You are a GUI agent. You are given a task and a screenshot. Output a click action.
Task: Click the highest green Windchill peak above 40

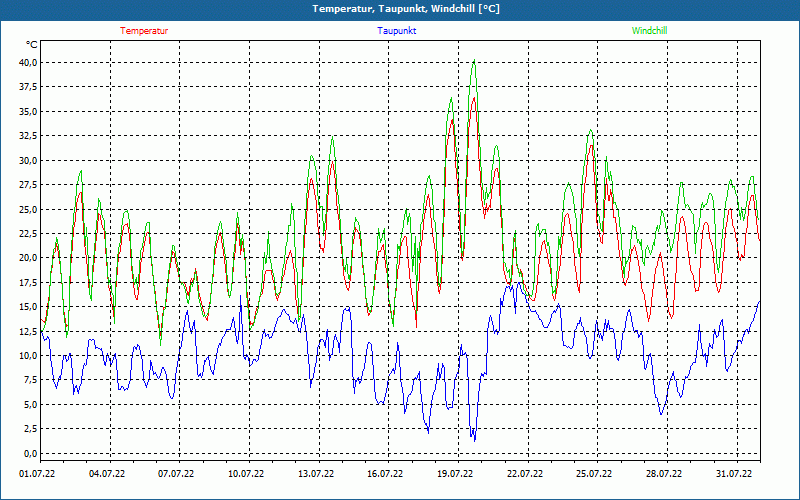474,60
